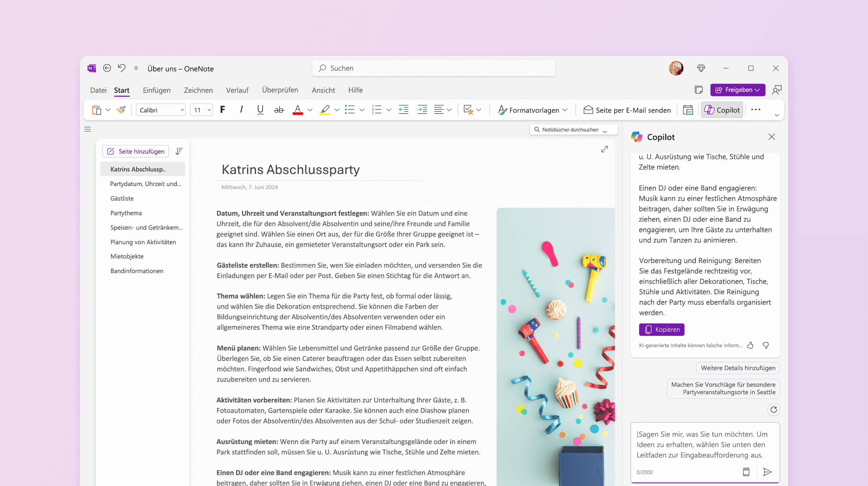Collapse the ribbon with chevron
This screenshot has height=486, width=868.
[777, 115]
